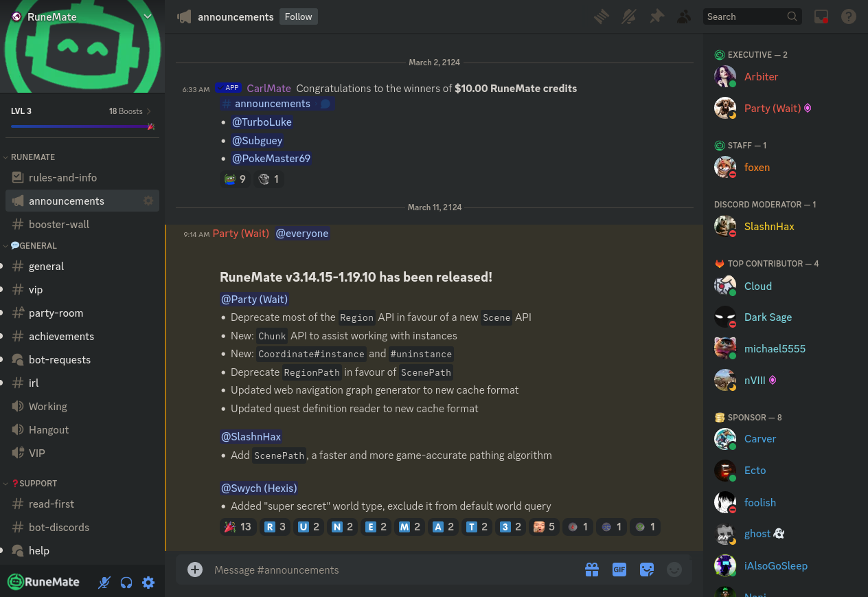Open the vip text channel

(x=82, y=290)
